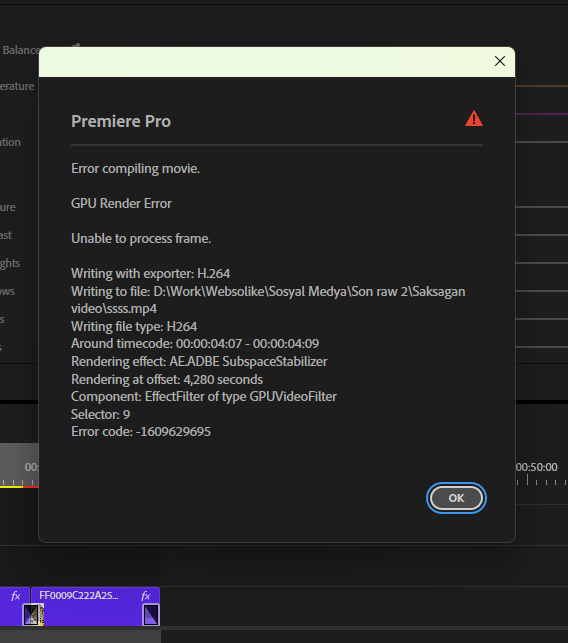
Task: Click the fx badge on FF0009C222A25 clip
Action: pyautogui.click(x=146, y=596)
